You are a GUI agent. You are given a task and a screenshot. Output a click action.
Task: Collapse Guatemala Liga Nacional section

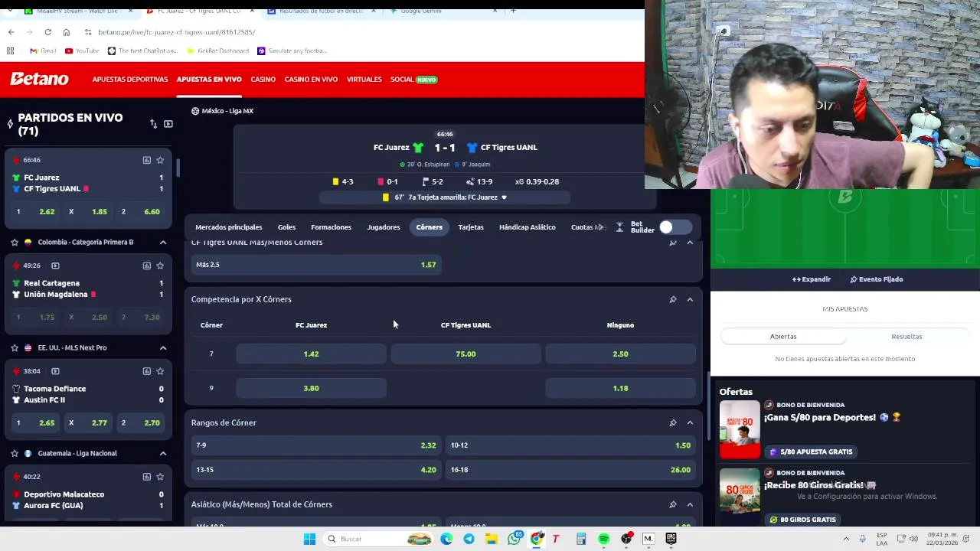click(162, 453)
